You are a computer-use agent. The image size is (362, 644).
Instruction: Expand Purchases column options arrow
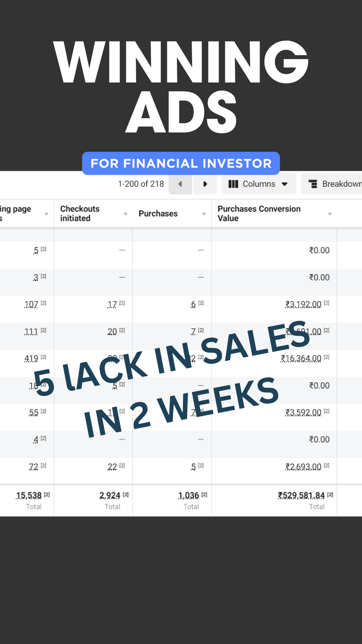[x=204, y=214]
